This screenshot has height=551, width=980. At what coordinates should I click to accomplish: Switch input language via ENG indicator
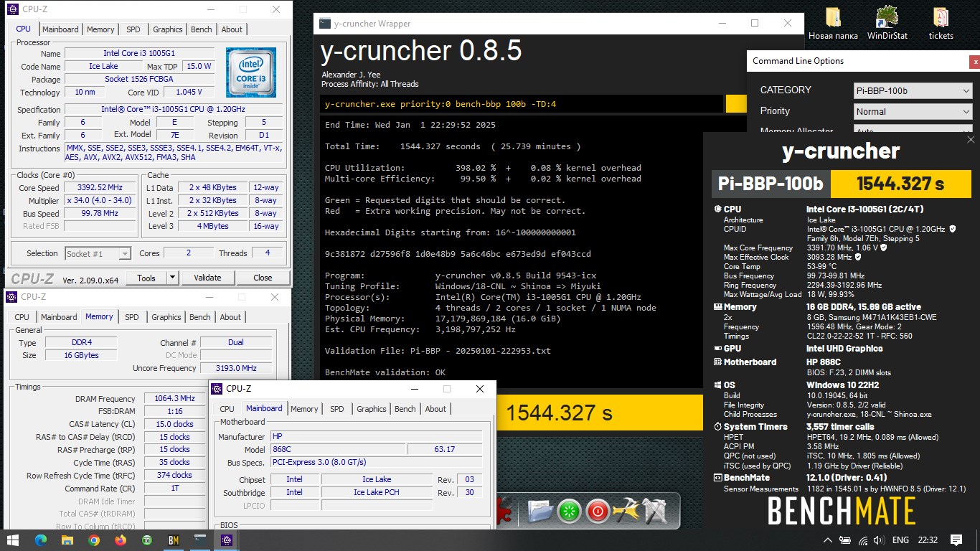[x=900, y=540]
